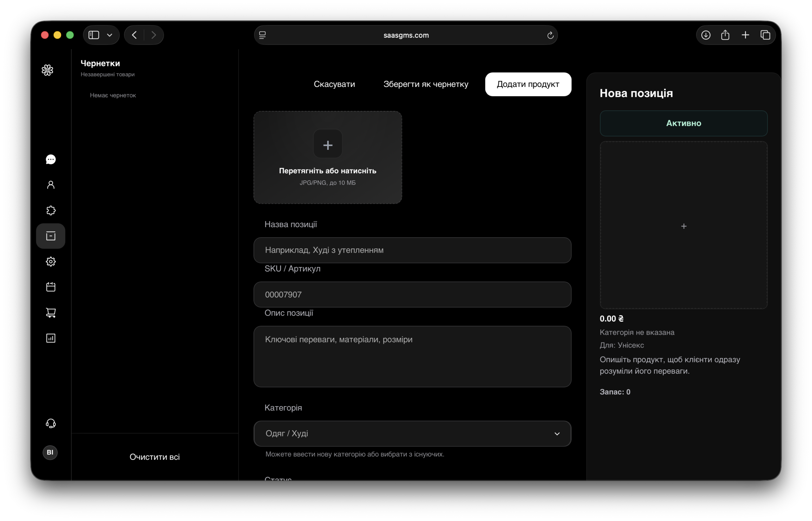The width and height of the screenshot is (812, 521).
Task: Switch status to Скасувати option
Action: click(x=334, y=84)
